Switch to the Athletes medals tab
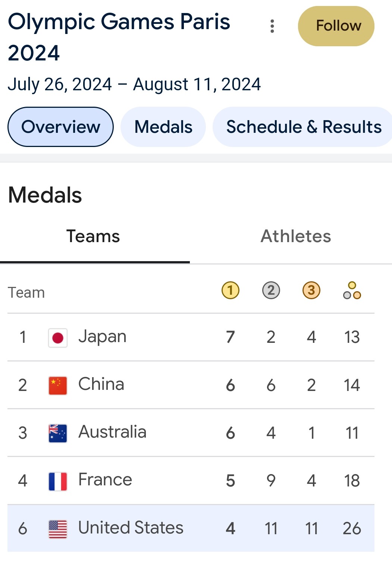The height and width of the screenshot is (576, 392). click(296, 237)
